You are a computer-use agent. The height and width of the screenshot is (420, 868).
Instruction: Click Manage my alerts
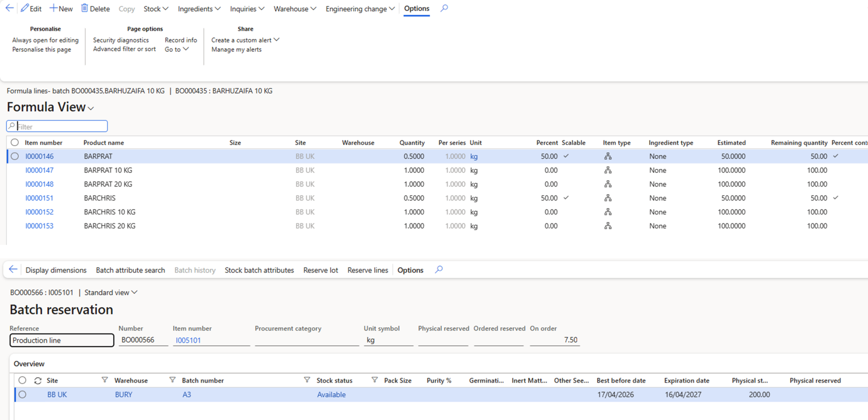237,50
